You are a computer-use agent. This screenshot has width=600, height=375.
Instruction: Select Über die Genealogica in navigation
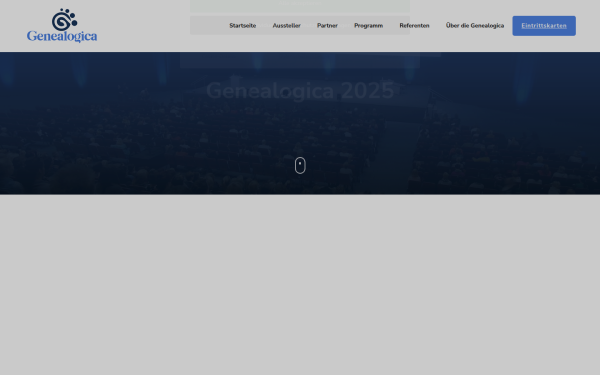(x=475, y=26)
